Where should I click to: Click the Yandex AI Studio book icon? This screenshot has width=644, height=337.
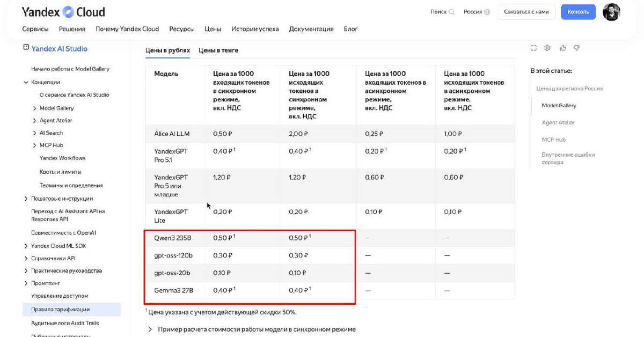pyautogui.click(x=26, y=48)
